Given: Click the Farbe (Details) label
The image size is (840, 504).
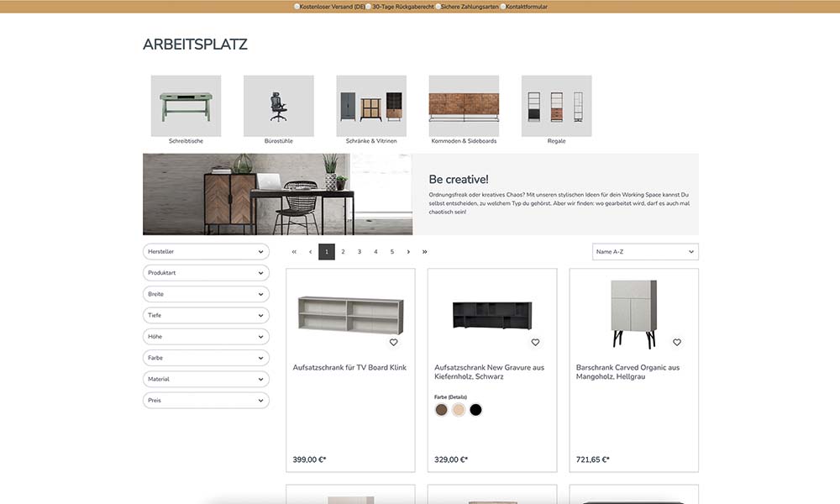Looking at the screenshot, I should coord(450,397).
